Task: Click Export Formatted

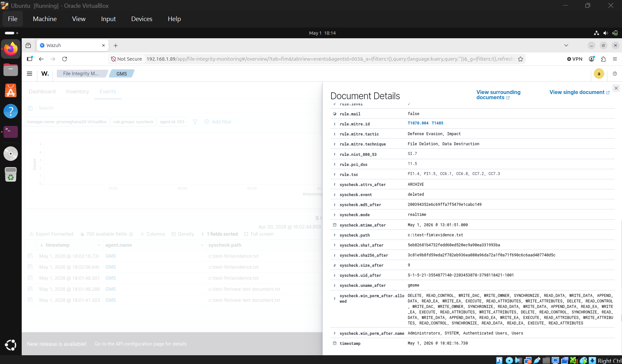Action: click(51, 234)
